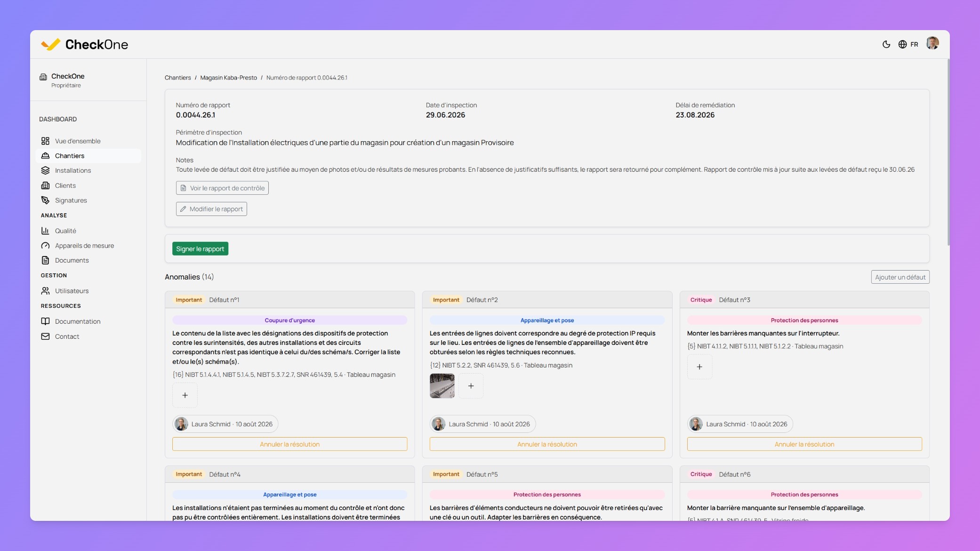Click Annuler la résolution for Défaut n°2
This screenshot has height=551, width=980.
[547, 444]
